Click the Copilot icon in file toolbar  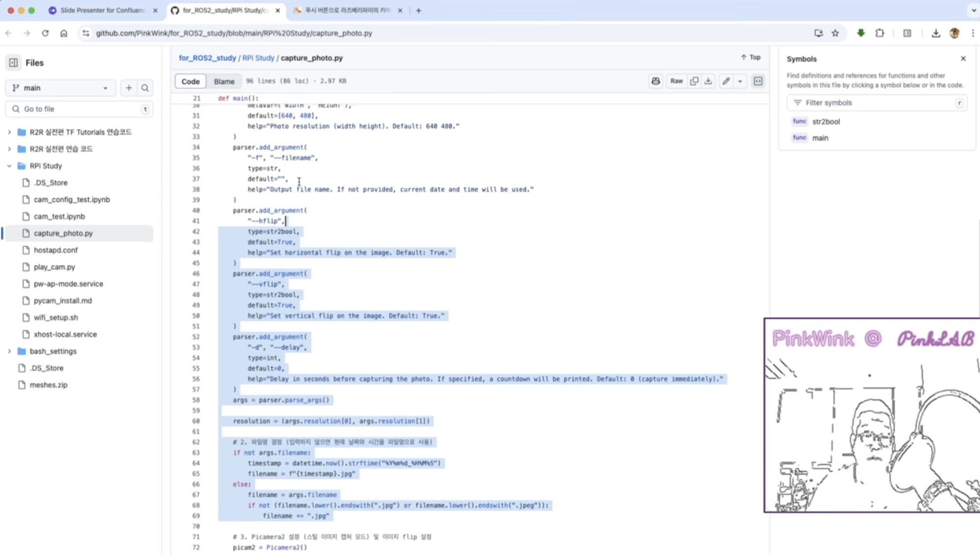pos(655,81)
